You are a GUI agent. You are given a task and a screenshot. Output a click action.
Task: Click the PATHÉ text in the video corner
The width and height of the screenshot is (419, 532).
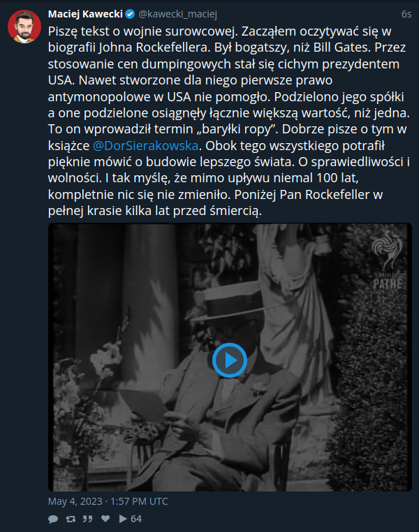tap(388, 283)
